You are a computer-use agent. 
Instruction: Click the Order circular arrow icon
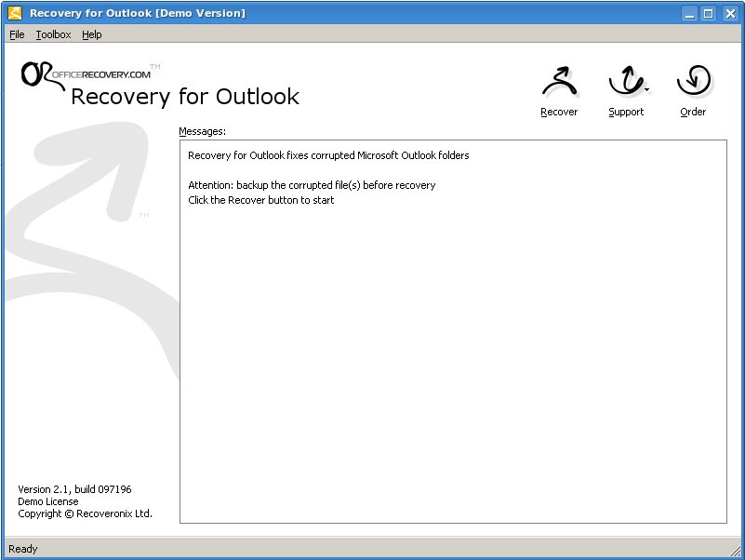693,80
